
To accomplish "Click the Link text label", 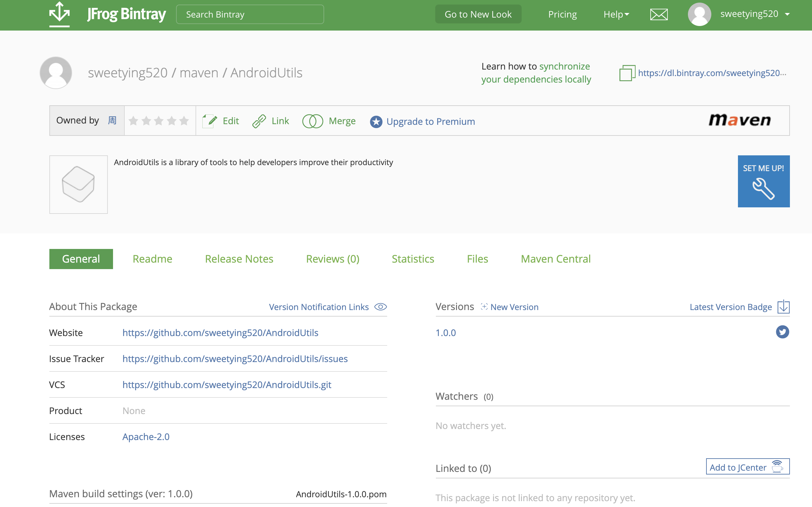I will tap(280, 121).
